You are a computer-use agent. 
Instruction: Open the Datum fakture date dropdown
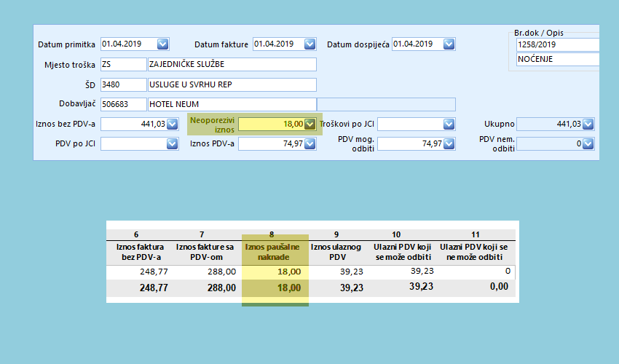[x=310, y=44]
